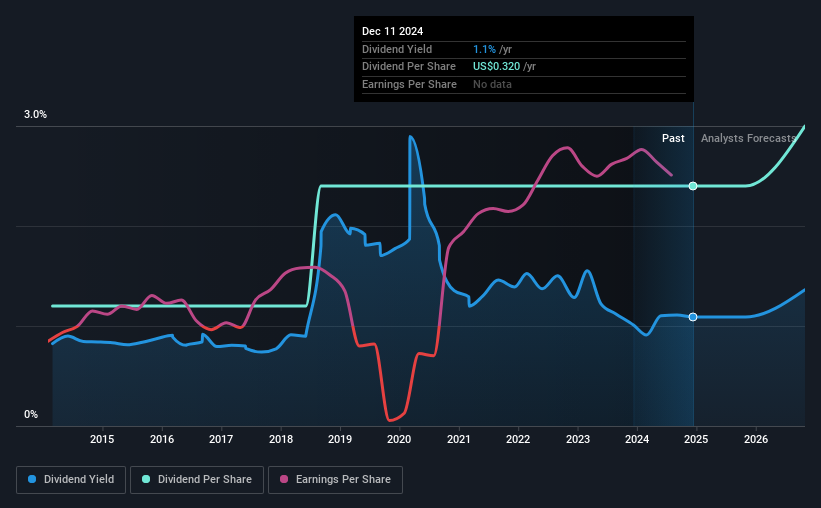Click the 2020 x-axis label
821x508 pixels.
click(399, 439)
